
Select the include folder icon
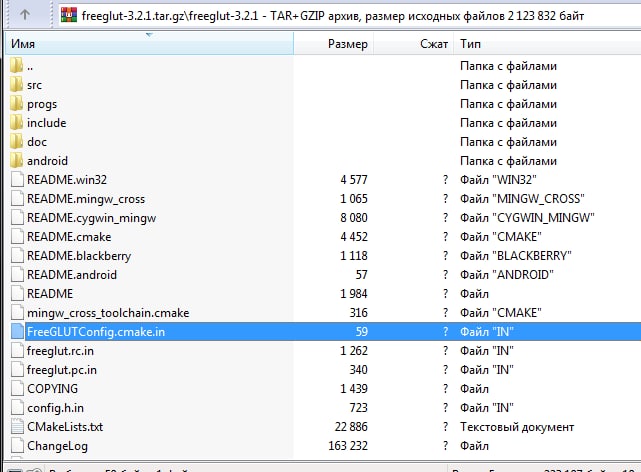click(x=16, y=123)
